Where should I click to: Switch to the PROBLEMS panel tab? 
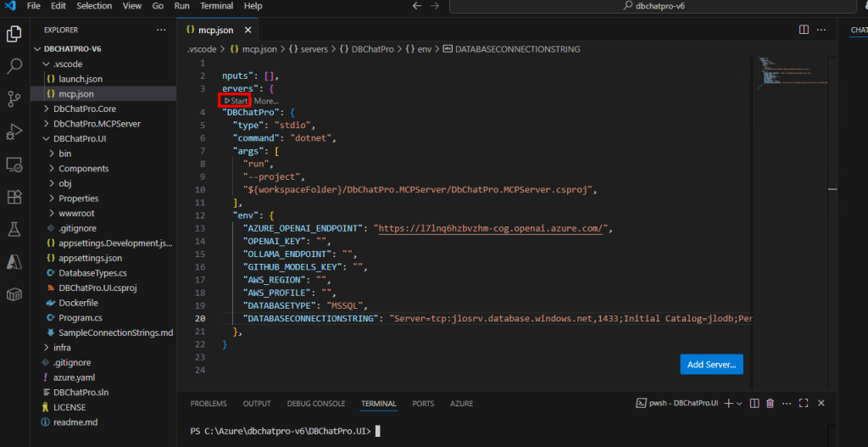point(209,403)
